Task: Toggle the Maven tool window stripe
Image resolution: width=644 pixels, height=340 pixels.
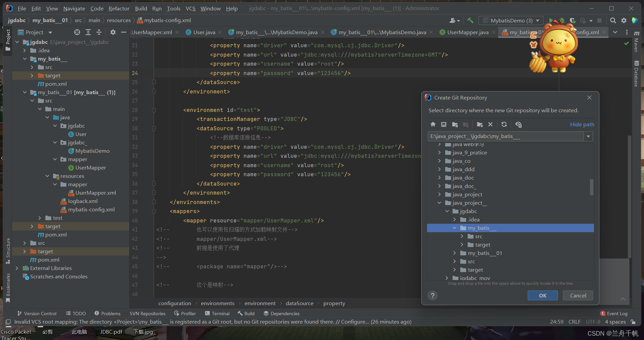Action: coord(636,42)
